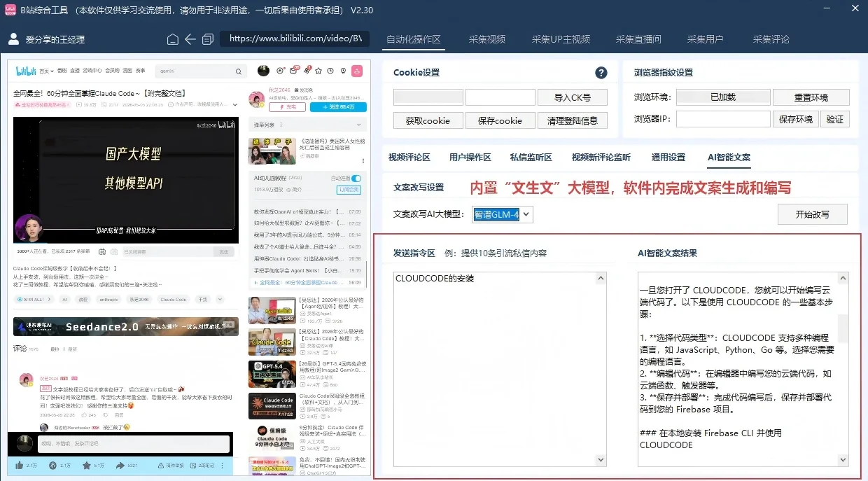Click the 保存cookie button
Image resolution: width=868 pixels, height=481 pixels.
500,120
